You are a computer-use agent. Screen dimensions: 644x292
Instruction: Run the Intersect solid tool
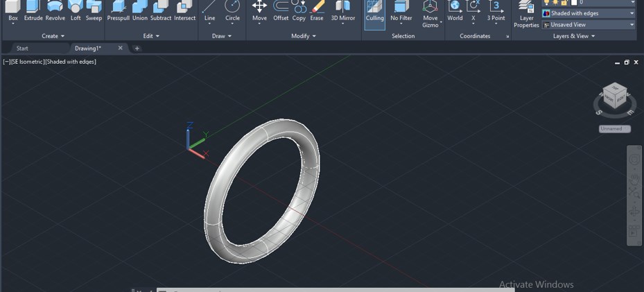[185, 10]
